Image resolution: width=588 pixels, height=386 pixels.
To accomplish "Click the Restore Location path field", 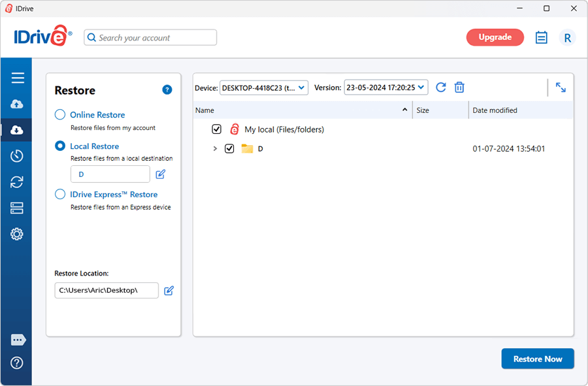I will [x=106, y=291].
